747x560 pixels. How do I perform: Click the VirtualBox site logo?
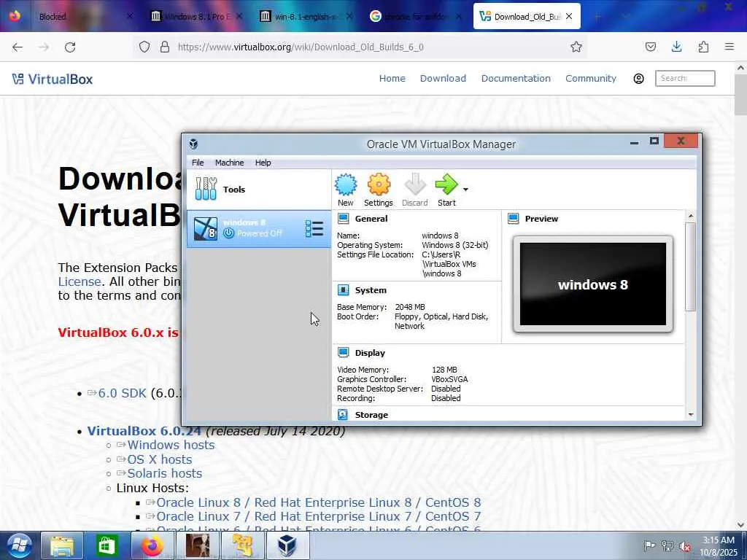[x=53, y=79]
